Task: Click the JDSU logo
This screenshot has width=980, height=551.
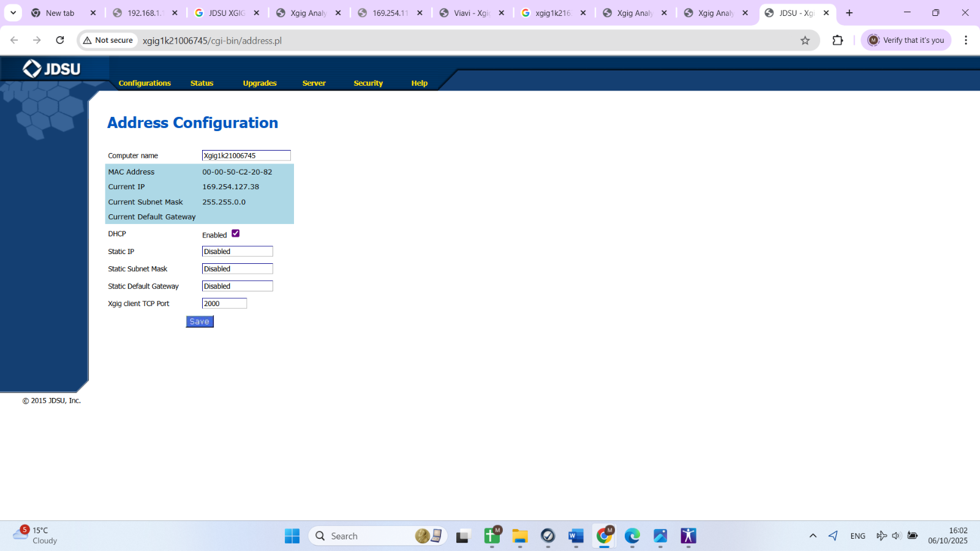Action: (51, 69)
